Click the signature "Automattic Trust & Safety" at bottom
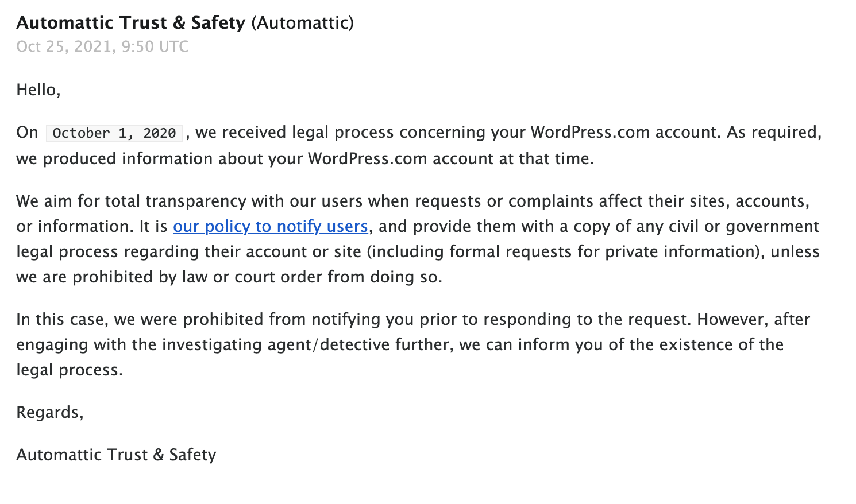856x504 pixels. (116, 455)
